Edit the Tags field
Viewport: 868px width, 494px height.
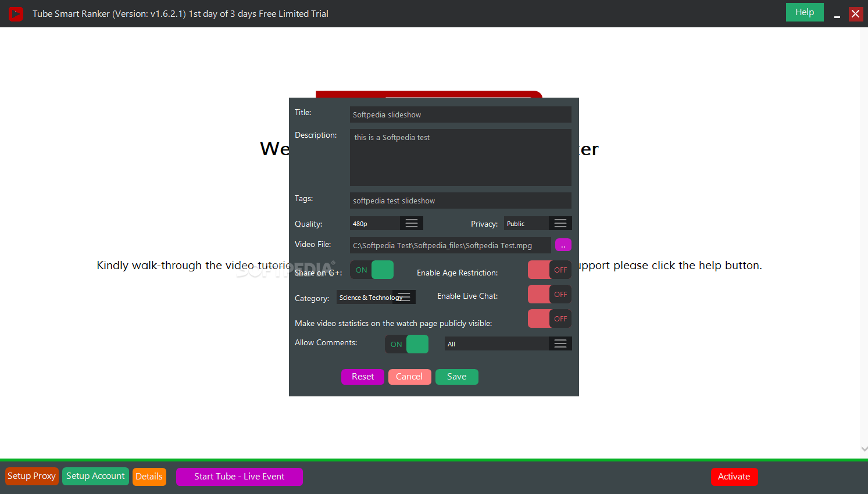point(460,201)
